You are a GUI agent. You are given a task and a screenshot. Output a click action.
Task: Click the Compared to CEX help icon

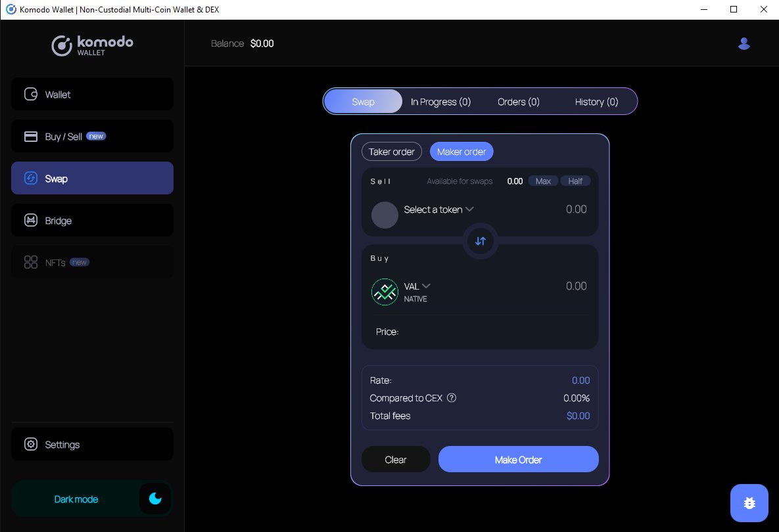(452, 398)
